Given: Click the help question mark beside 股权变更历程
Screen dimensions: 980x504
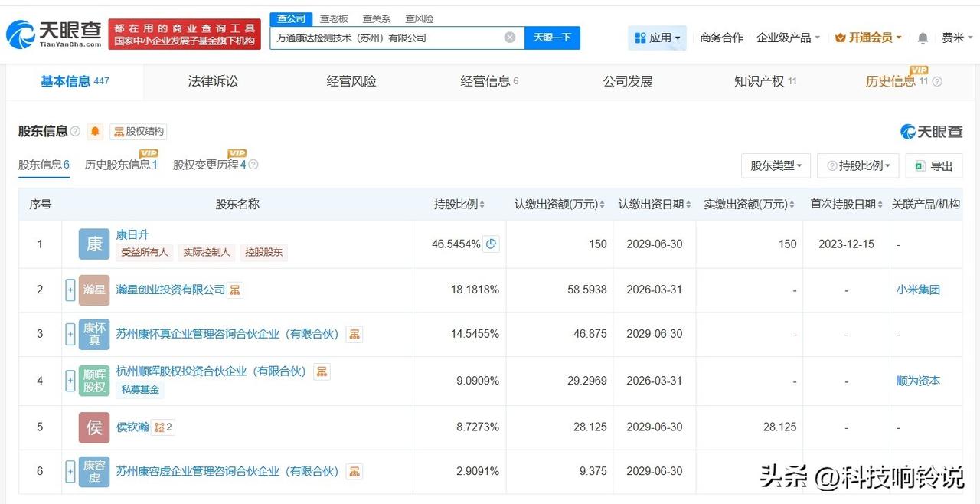Looking at the screenshot, I should pos(253,165).
